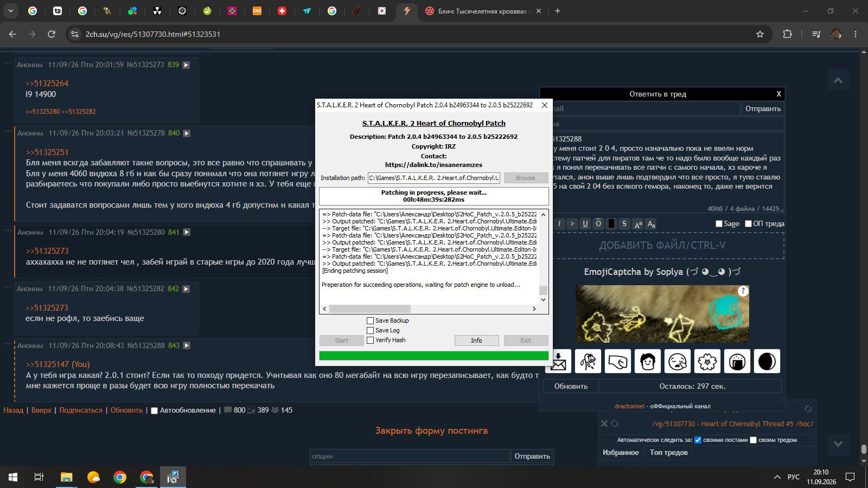868x488 pixels.
Task: Apply strikethrough formatting in the reply form
Action: coord(624,223)
